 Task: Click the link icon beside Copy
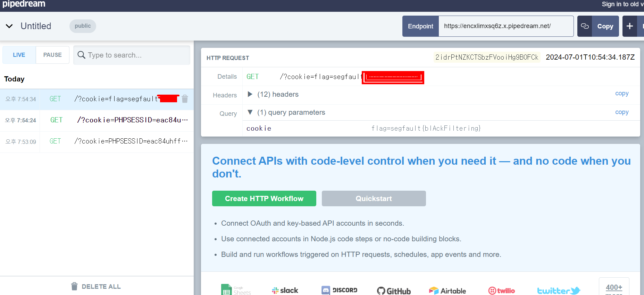(585, 26)
